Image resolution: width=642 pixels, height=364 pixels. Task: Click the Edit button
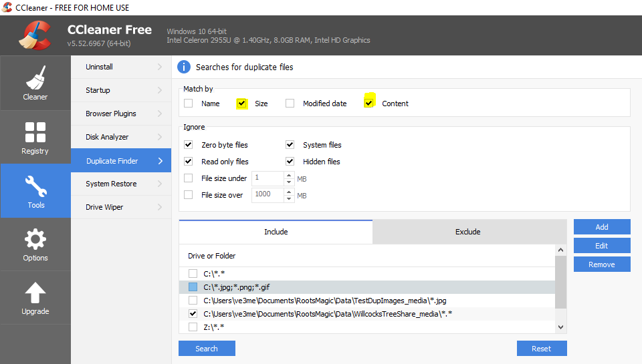602,246
